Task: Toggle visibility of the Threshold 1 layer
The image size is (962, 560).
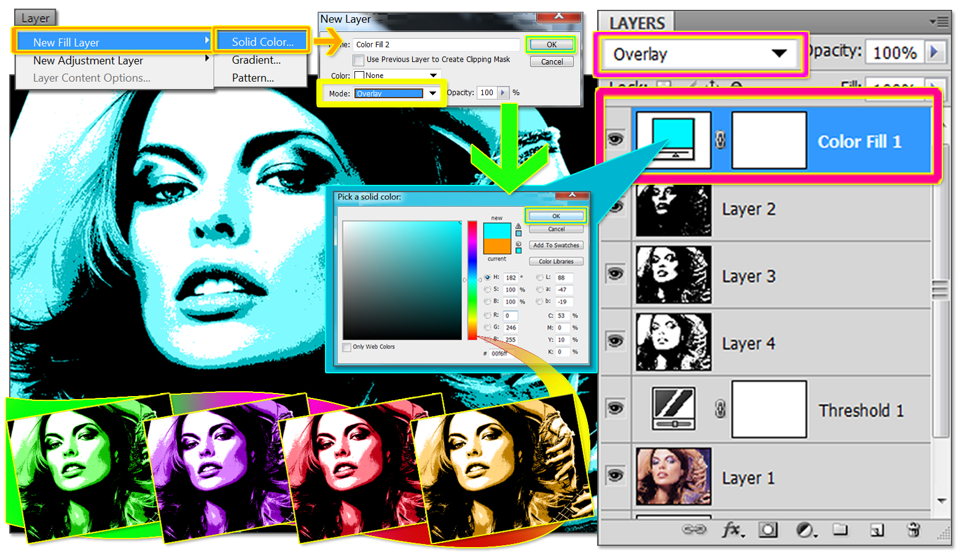Action: coord(616,408)
